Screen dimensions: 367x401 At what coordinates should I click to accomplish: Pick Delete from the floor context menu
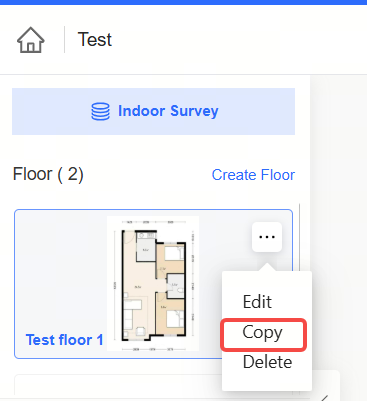tap(267, 362)
